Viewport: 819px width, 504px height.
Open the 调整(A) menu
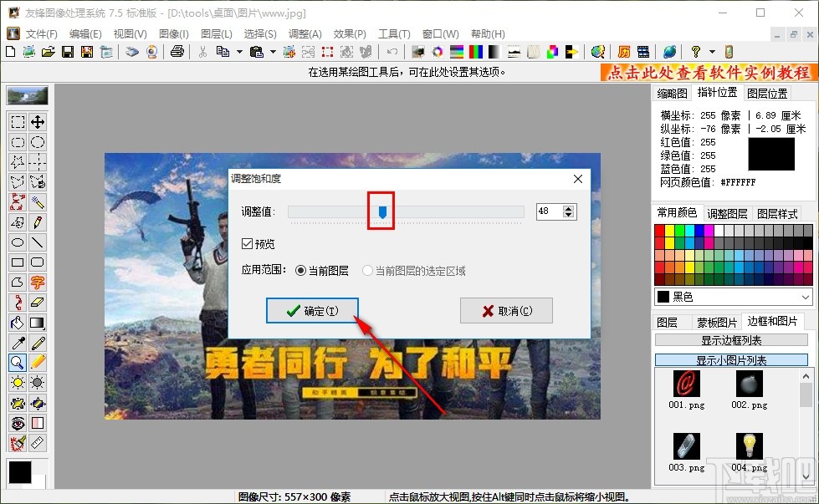point(305,34)
